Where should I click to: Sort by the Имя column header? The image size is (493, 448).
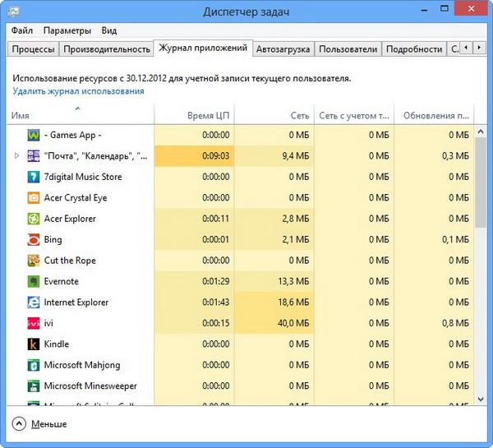click(21, 116)
